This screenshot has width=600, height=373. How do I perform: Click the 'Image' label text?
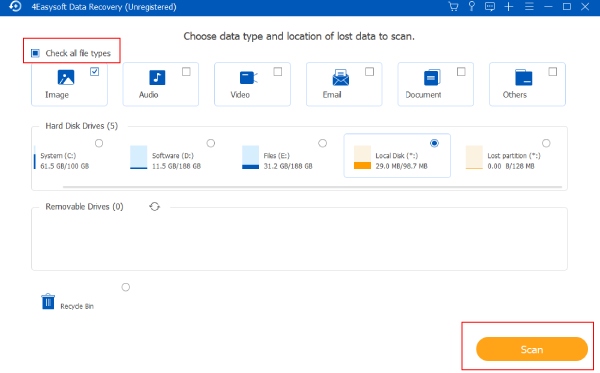[x=57, y=94]
